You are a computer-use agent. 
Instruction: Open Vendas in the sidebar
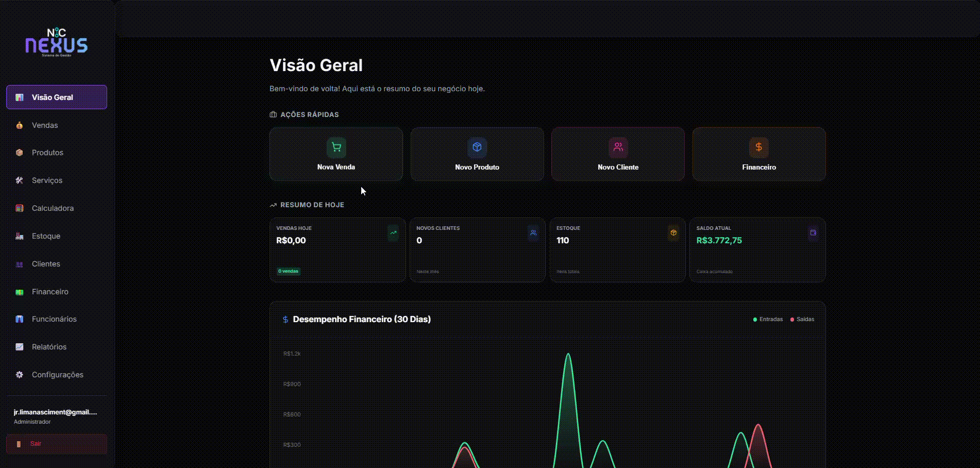pyautogui.click(x=45, y=125)
